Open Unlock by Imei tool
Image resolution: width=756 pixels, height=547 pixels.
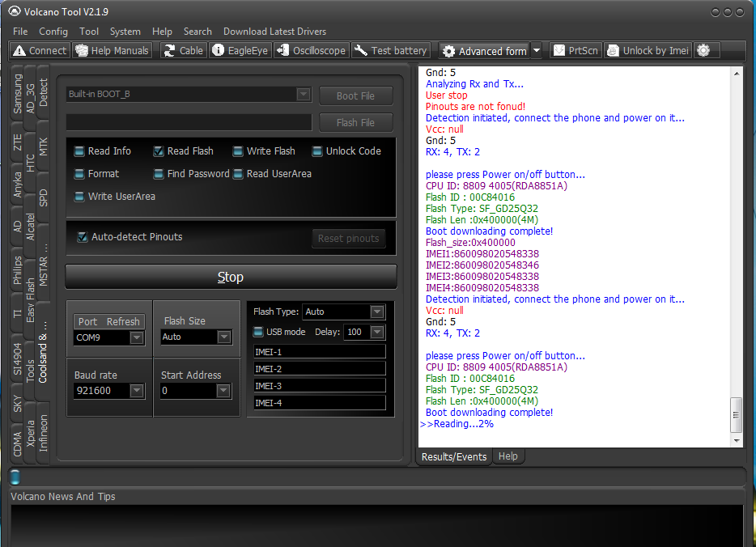click(648, 51)
